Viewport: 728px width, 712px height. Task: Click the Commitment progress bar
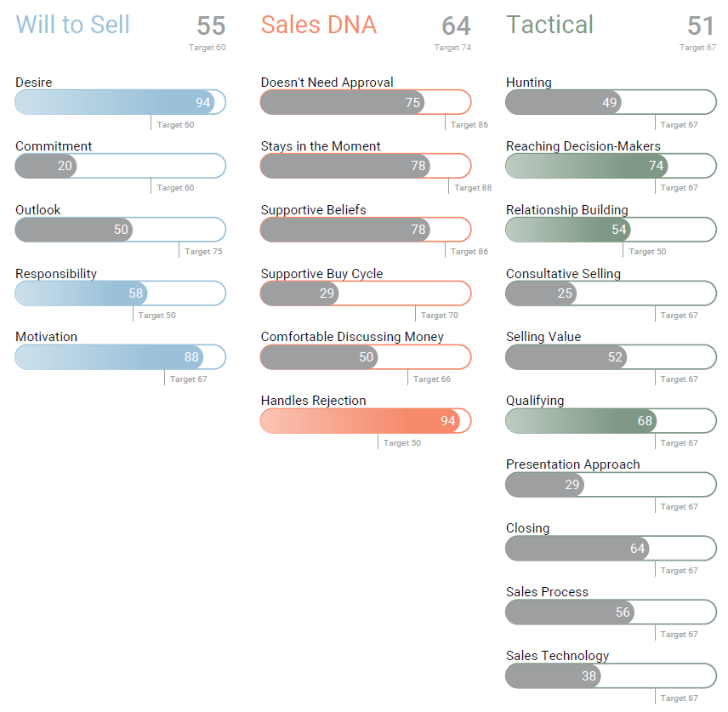[120, 166]
